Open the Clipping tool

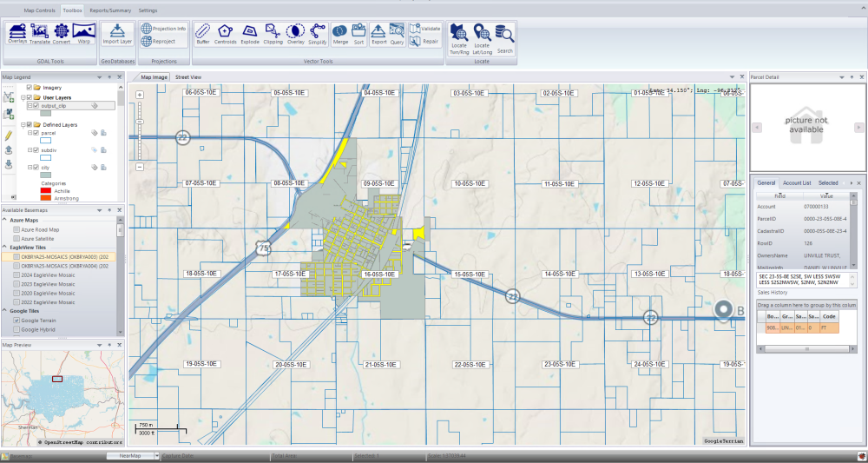273,34
